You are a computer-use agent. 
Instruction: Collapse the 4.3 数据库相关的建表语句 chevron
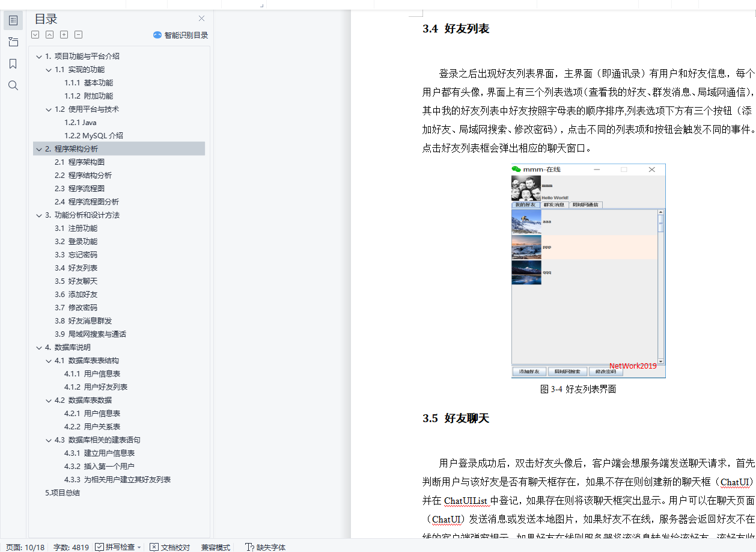click(x=49, y=440)
